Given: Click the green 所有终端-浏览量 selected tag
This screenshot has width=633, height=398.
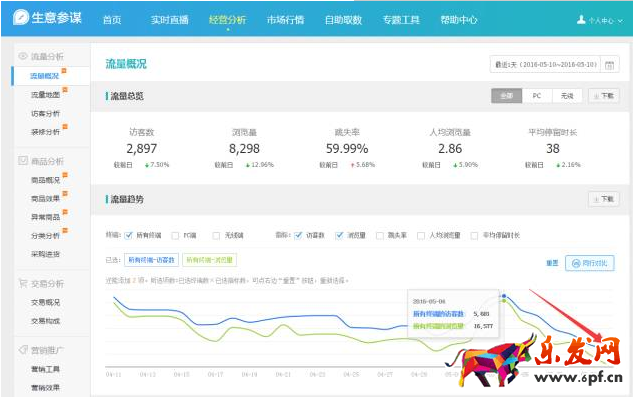Looking at the screenshot, I should coord(210,260).
